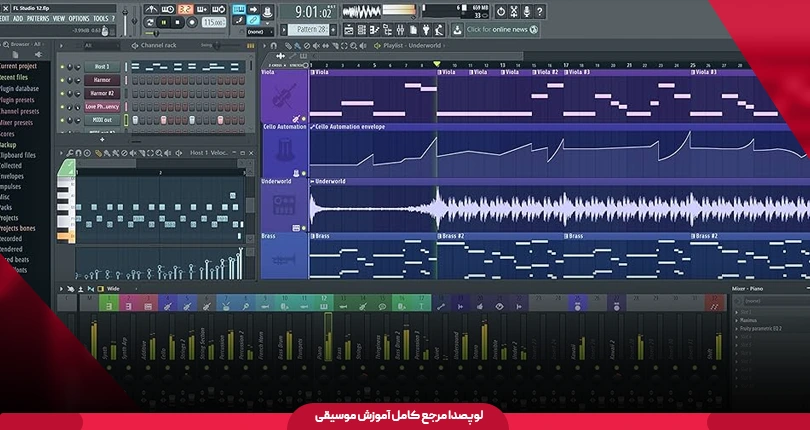810x430 pixels.
Task: Open the help question mark icon
Action: [x=540, y=11]
